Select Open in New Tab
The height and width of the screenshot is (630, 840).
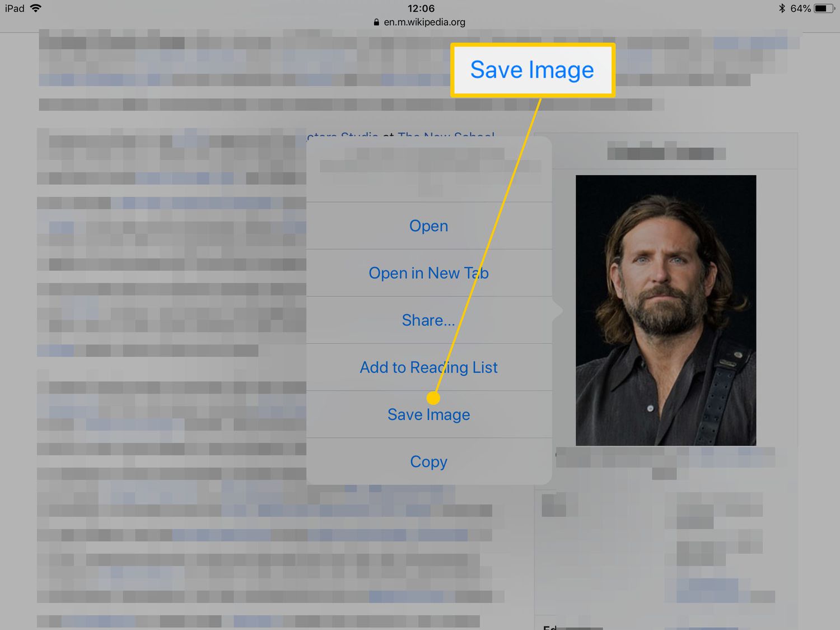[x=429, y=273]
